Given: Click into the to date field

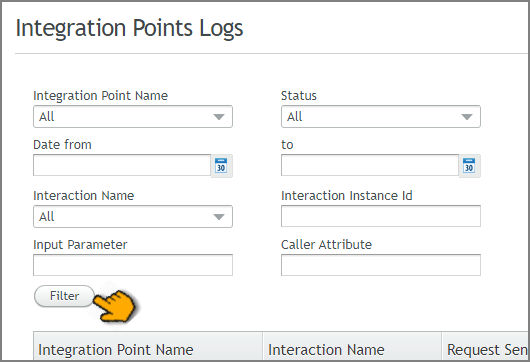Looking at the screenshot, I should (370, 165).
